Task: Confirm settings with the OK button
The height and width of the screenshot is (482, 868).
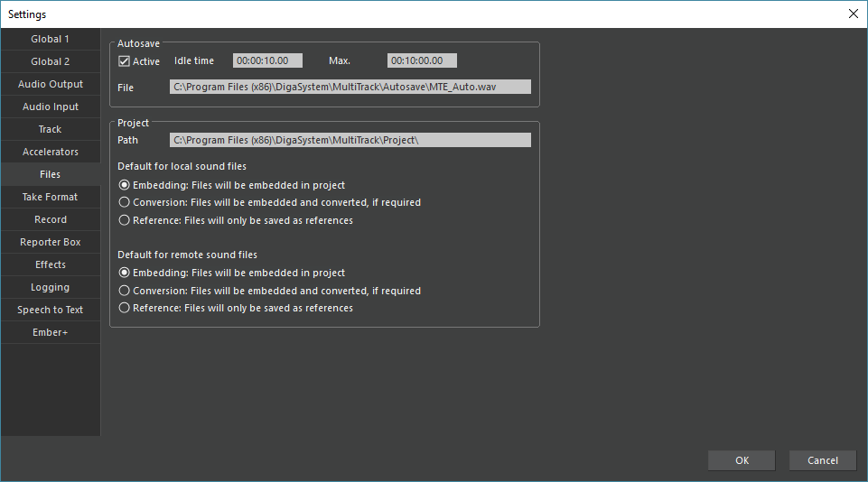Action: click(742, 460)
